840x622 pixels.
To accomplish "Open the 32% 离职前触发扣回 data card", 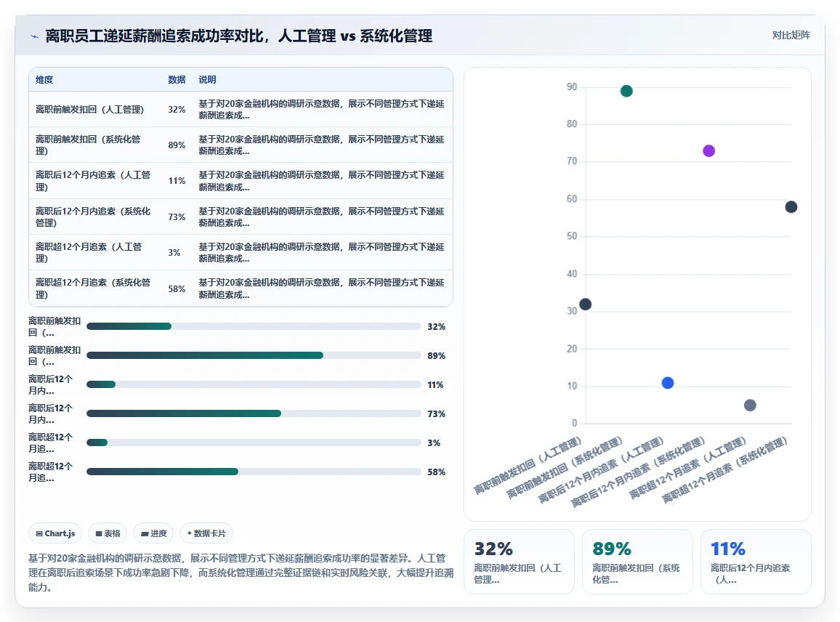I will pos(519,562).
